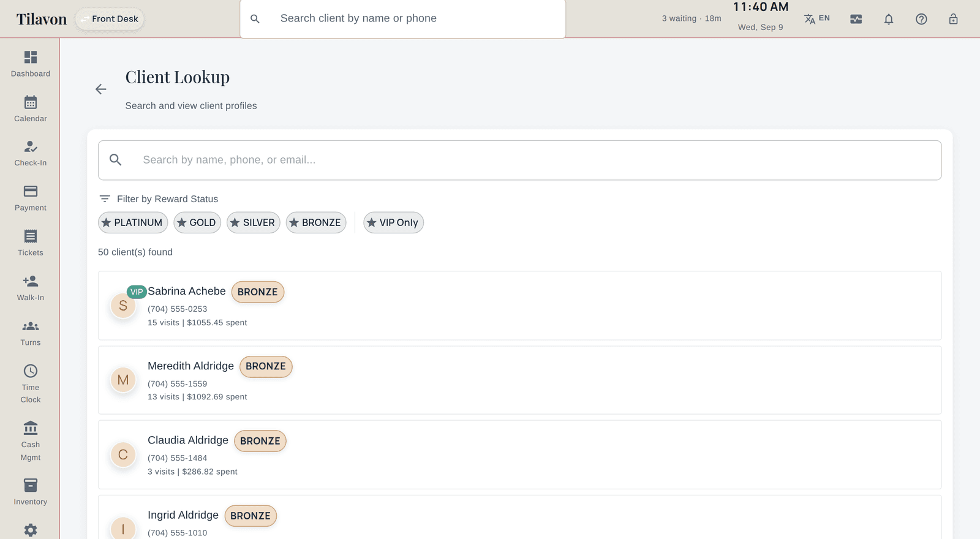
Task: Open the help question mark icon
Action: [x=921, y=19]
